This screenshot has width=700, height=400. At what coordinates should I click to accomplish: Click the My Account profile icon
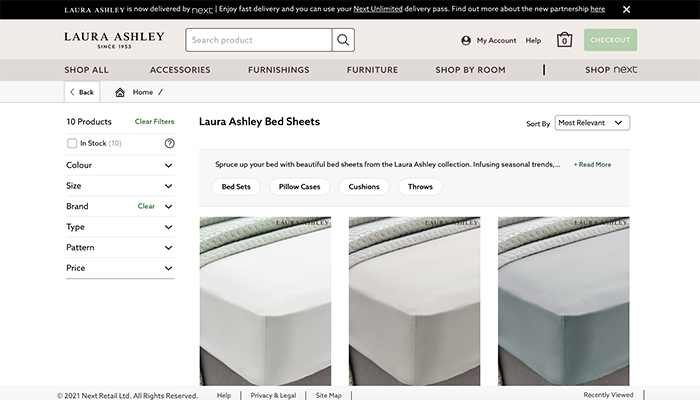(x=466, y=41)
